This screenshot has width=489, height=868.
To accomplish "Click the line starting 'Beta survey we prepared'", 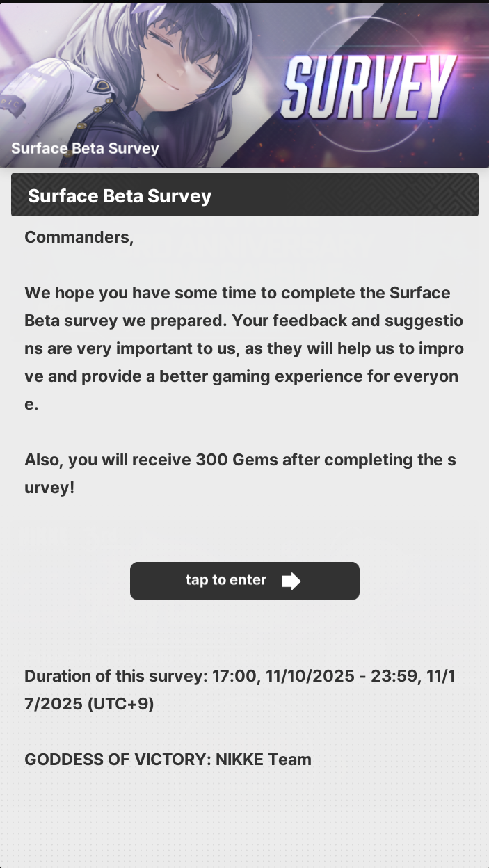I will pyautogui.click(x=243, y=321).
